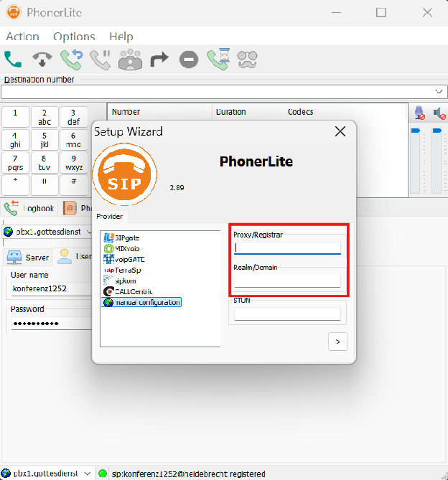
Task: Switch to the User tab
Action: 74,257
